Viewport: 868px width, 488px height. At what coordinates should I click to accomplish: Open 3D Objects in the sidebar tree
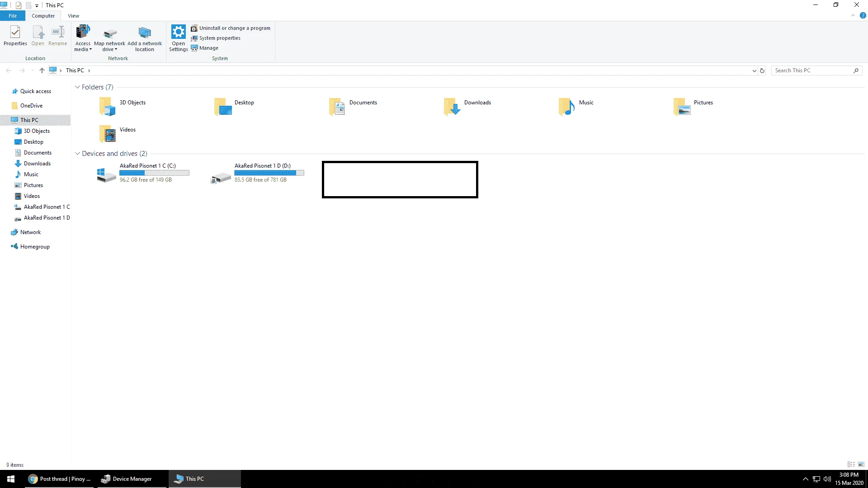pyautogui.click(x=37, y=131)
